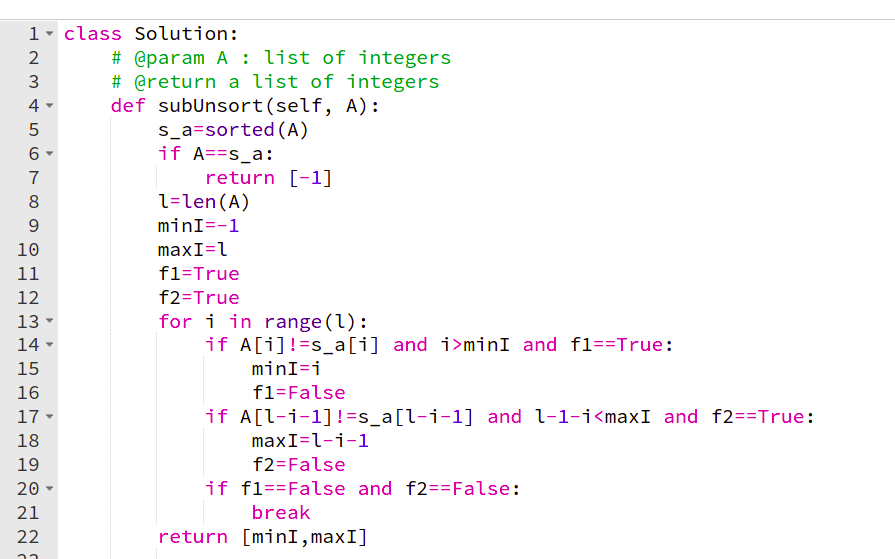
Task: Collapse the class Solution fold arrow
Action: (x=50, y=34)
